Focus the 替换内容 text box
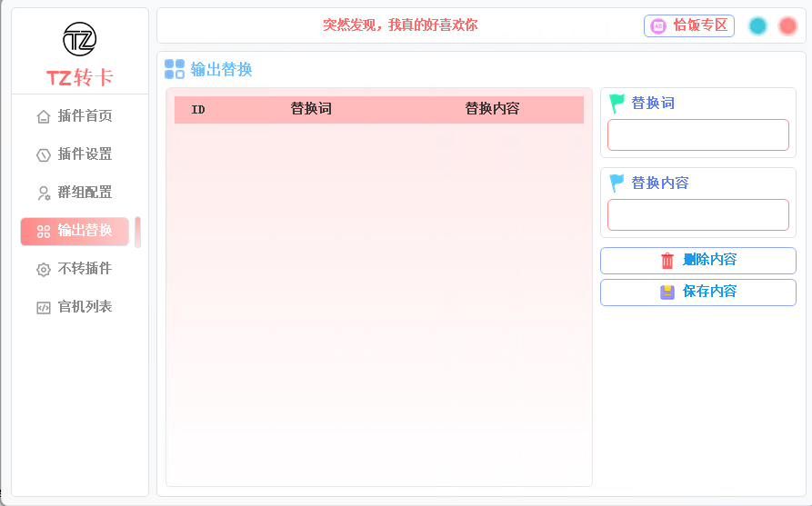The image size is (812, 506). coord(697,214)
